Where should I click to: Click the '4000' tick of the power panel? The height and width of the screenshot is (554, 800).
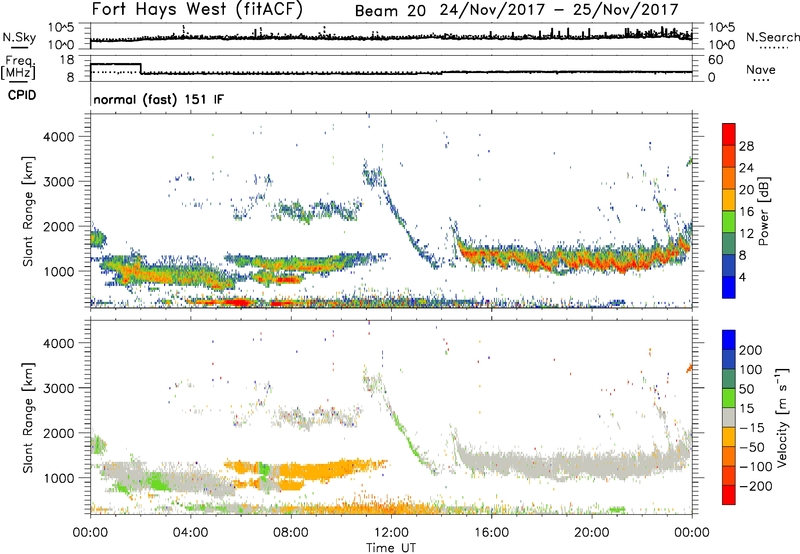pyautogui.click(x=58, y=137)
